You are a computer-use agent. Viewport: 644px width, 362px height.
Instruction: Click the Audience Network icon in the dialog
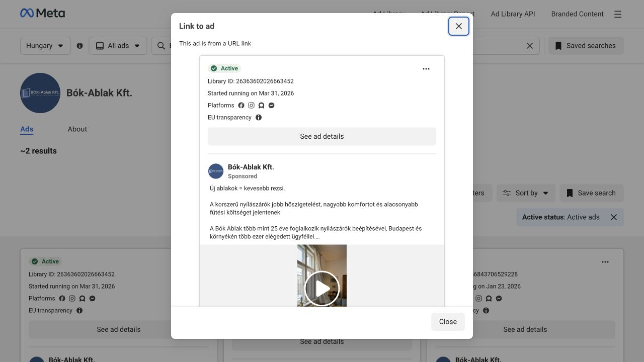coord(261,106)
